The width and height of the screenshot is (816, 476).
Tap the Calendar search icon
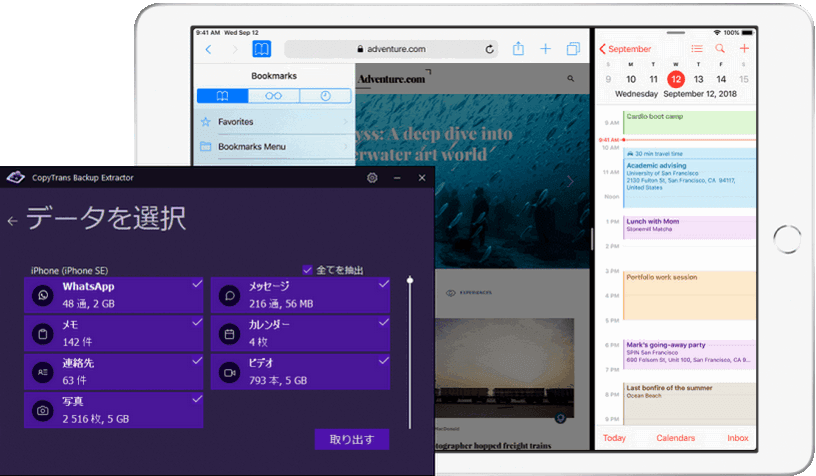coord(720,48)
